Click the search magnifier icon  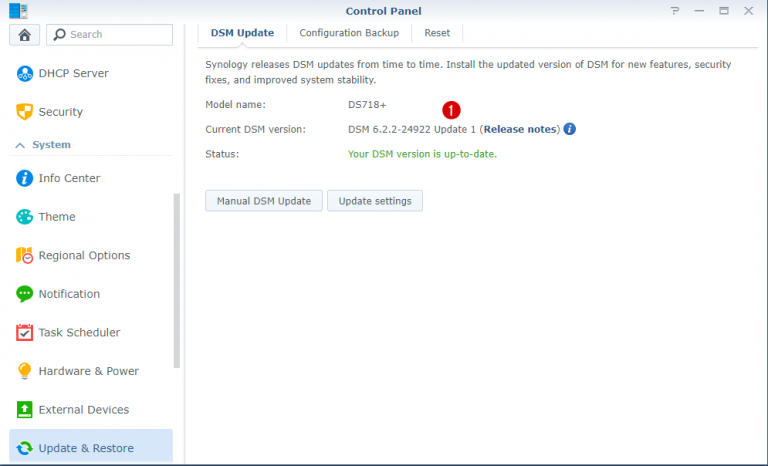pos(59,34)
